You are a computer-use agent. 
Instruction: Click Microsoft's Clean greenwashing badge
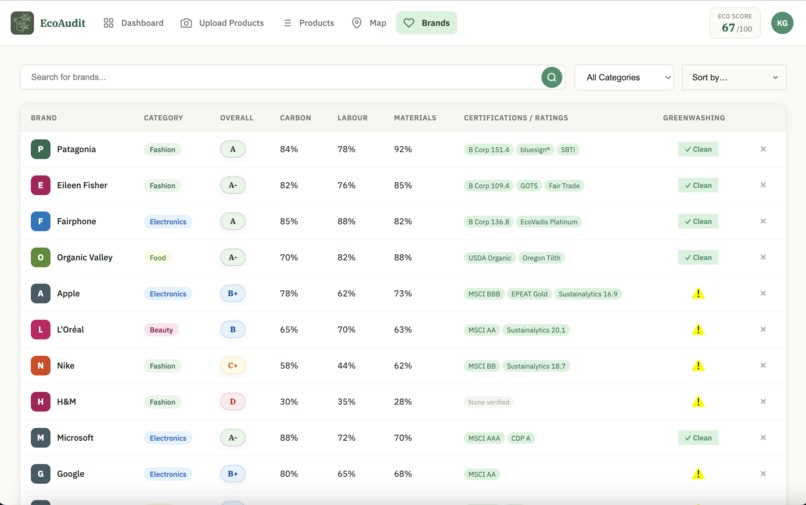698,438
